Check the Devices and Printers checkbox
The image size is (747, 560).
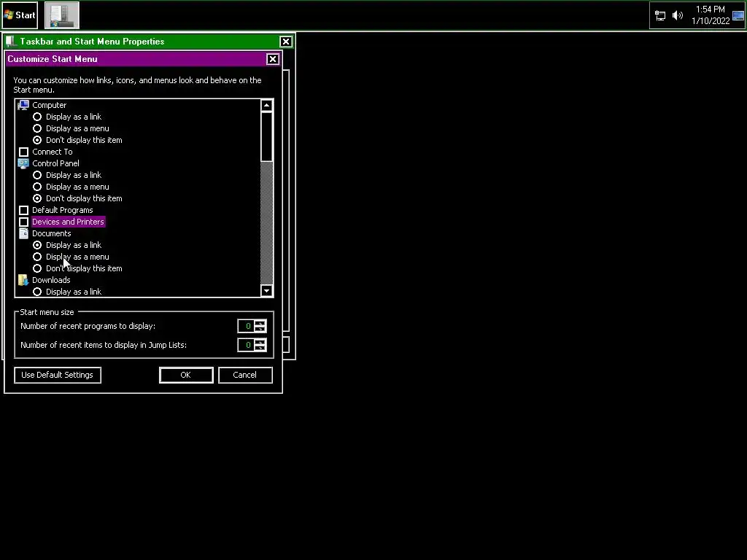(x=23, y=222)
